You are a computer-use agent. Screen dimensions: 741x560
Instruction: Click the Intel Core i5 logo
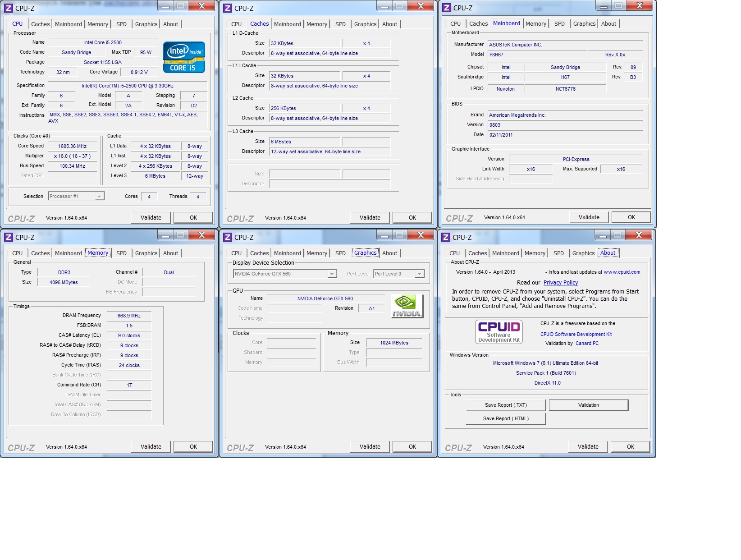point(184,57)
